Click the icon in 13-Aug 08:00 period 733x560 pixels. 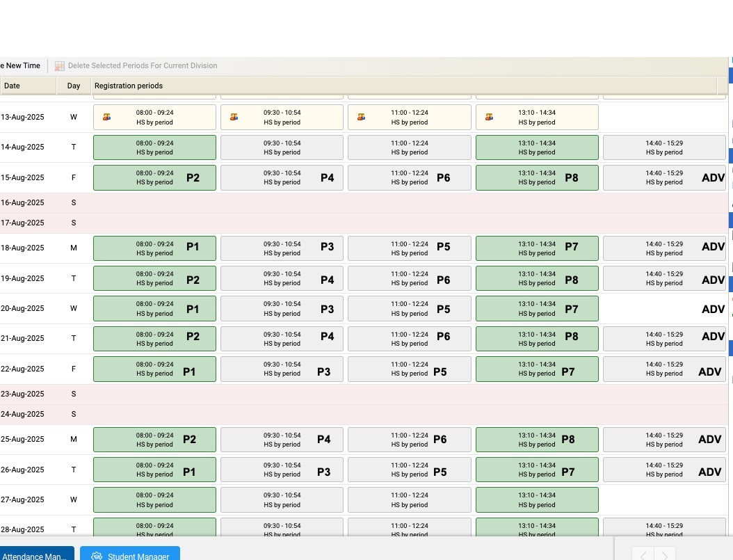click(x=106, y=117)
